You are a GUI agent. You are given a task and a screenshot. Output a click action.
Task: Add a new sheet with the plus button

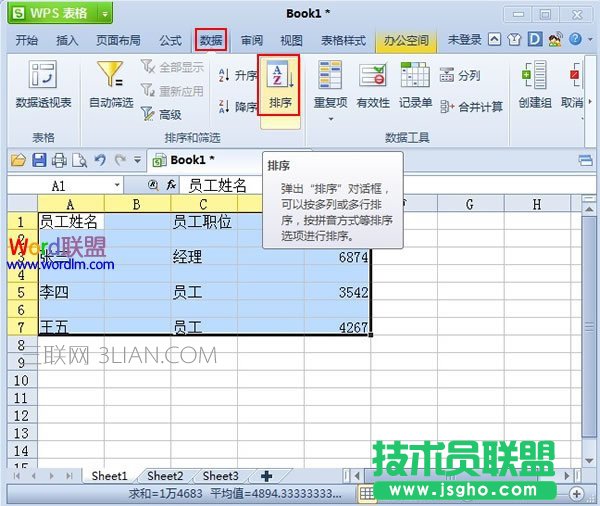pyautogui.click(x=266, y=476)
